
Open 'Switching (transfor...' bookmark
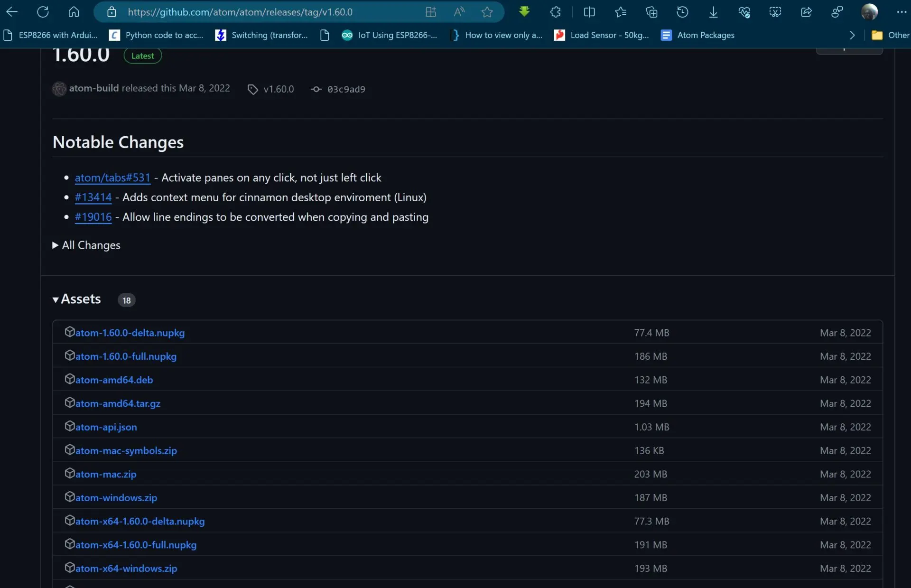click(261, 35)
